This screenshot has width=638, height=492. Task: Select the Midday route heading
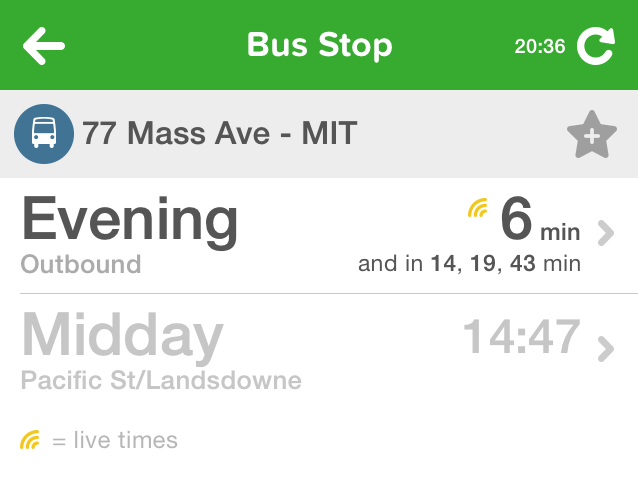(x=122, y=337)
